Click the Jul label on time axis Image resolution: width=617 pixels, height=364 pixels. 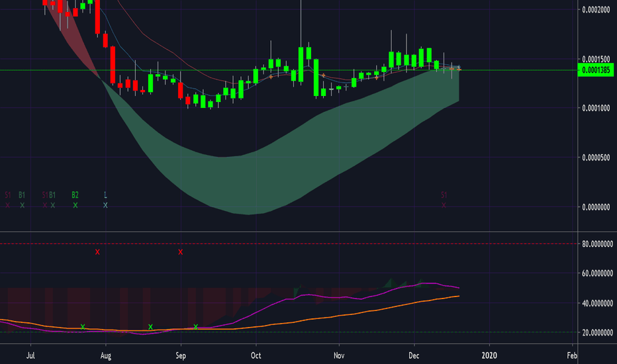coord(30,356)
